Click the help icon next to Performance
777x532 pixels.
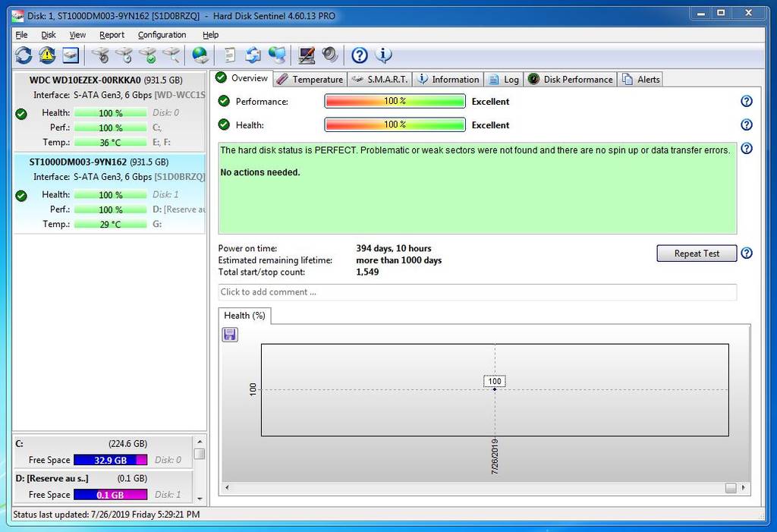[746, 102]
